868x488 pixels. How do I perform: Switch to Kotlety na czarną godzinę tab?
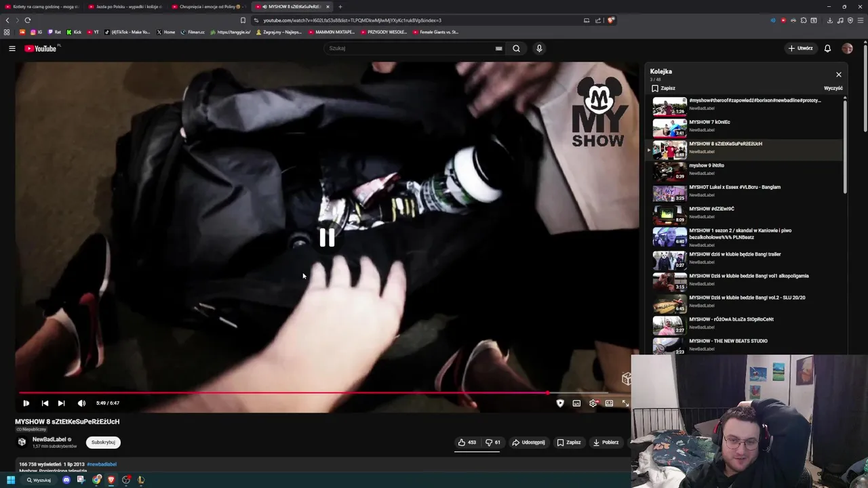42,7
